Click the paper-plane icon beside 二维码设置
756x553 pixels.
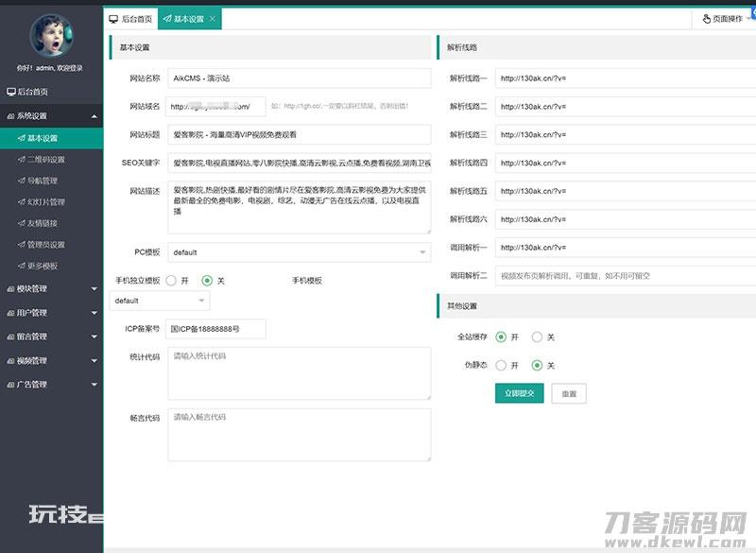click(x=21, y=159)
